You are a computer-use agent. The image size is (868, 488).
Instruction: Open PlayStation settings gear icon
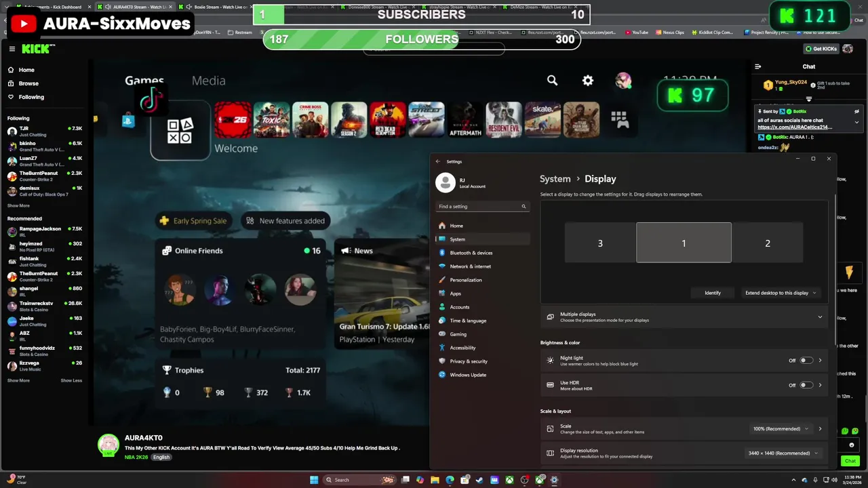(588, 81)
